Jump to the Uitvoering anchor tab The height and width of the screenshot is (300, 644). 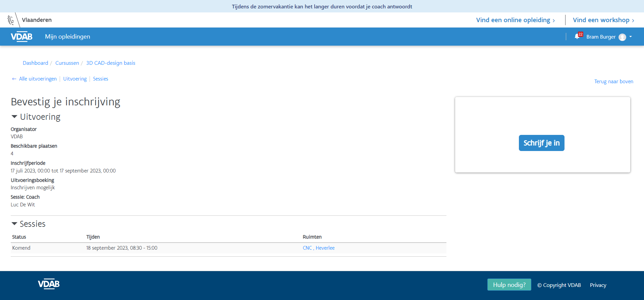point(75,79)
